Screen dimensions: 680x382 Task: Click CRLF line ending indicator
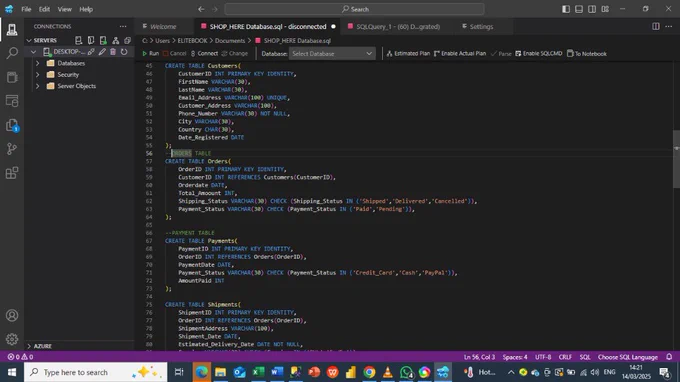pyautogui.click(x=565, y=357)
